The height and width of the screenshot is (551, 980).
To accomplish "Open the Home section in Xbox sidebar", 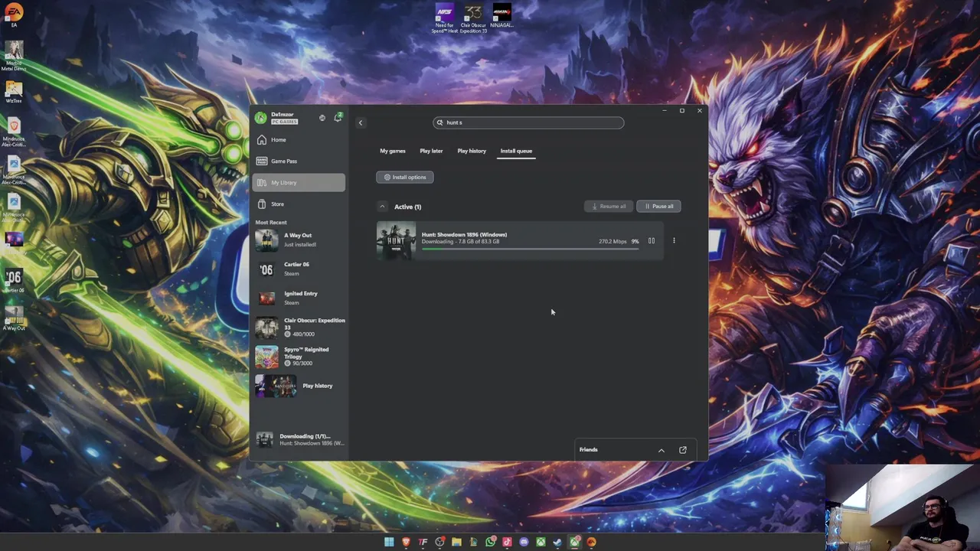I will coord(299,140).
